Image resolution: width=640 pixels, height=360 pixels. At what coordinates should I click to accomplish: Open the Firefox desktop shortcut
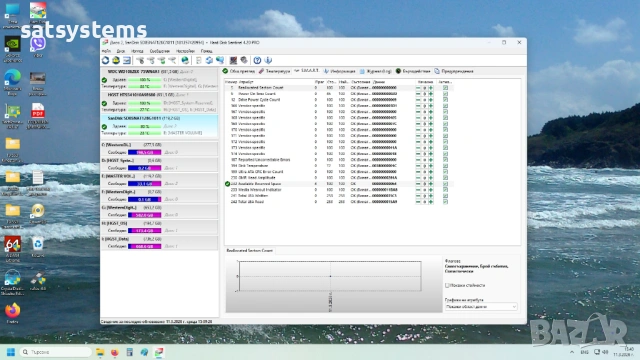click(12, 311)
